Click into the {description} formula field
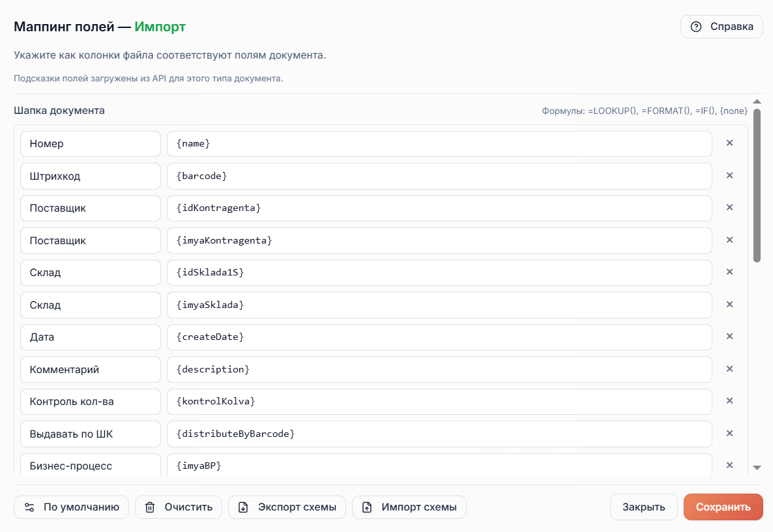 point(439,369)
